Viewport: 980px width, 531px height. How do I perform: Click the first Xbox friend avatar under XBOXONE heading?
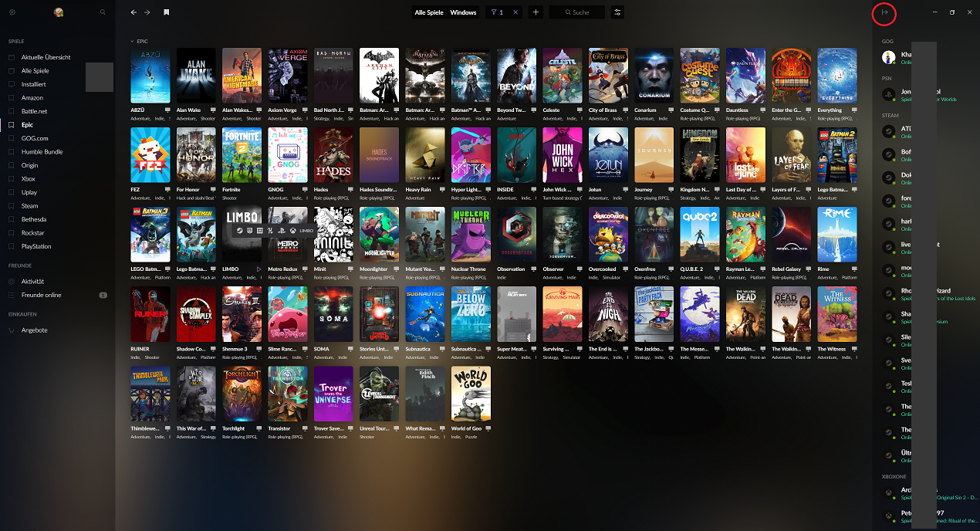click(x=889, y=492)
